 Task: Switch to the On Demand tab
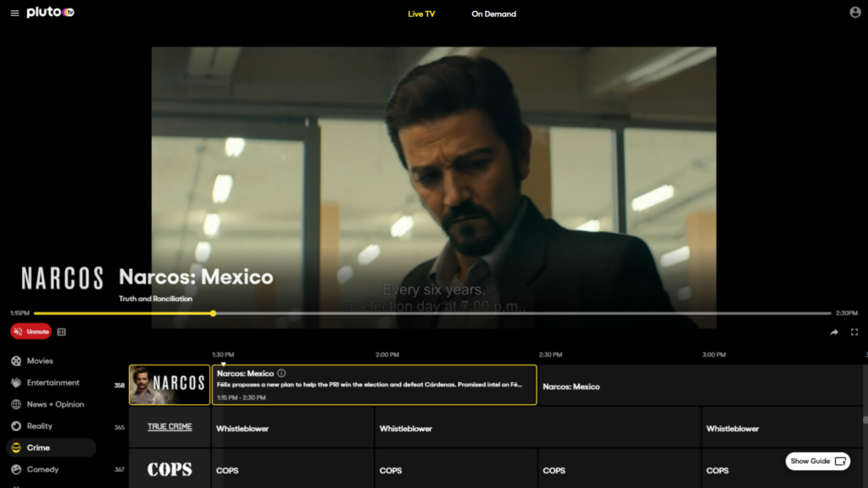tap(494, 14)
